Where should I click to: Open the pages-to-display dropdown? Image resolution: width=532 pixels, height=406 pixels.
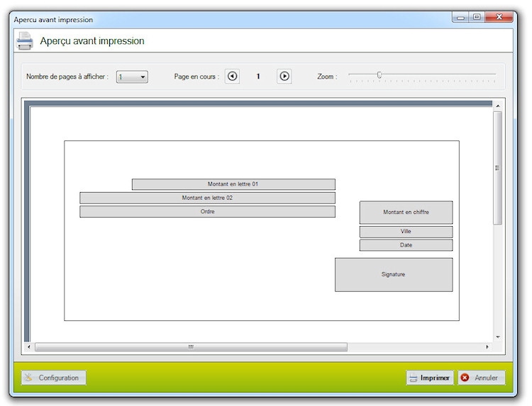pyautogui.click(x=133, y=77)
